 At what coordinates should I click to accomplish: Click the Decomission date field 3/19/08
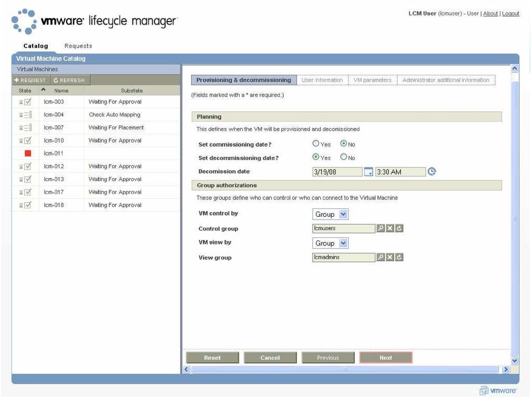[337, 172]
